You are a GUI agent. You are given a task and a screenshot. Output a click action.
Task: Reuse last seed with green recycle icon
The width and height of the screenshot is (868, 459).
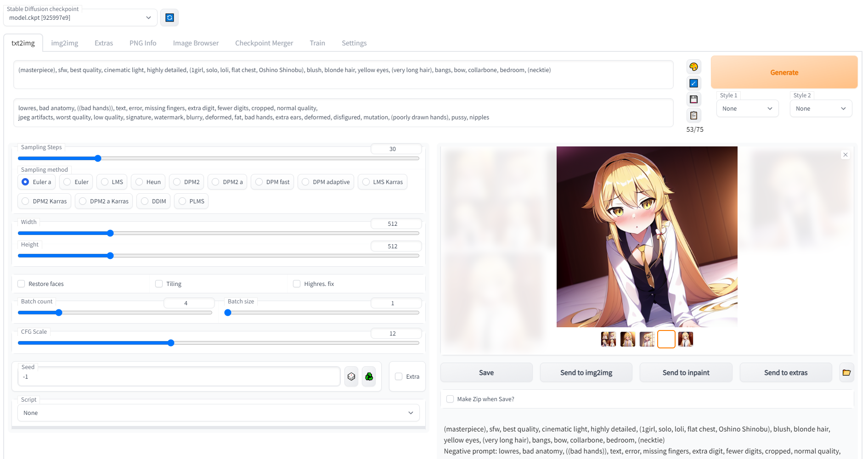[369, 376]
